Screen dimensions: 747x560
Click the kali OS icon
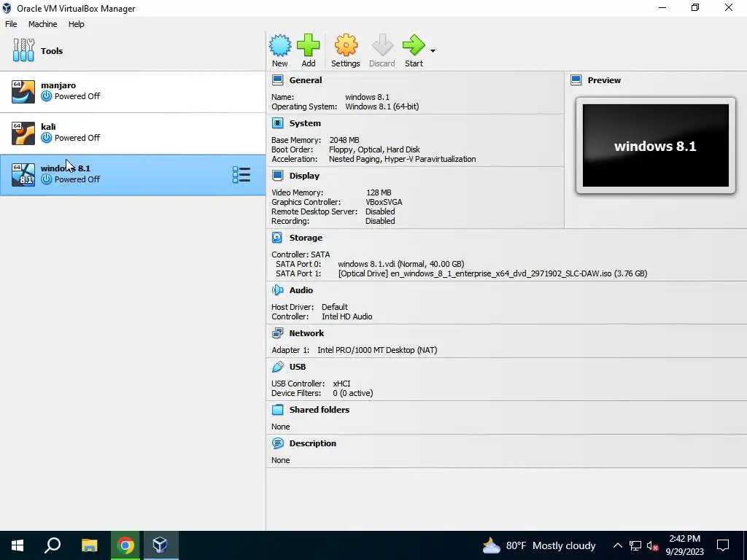pos(23,133)
